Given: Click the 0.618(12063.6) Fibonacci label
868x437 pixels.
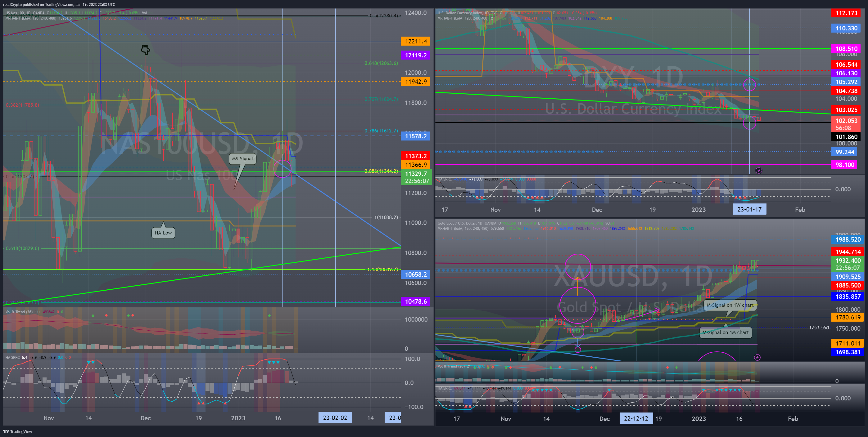Looking at the screenshot, I should coord(381,63).
